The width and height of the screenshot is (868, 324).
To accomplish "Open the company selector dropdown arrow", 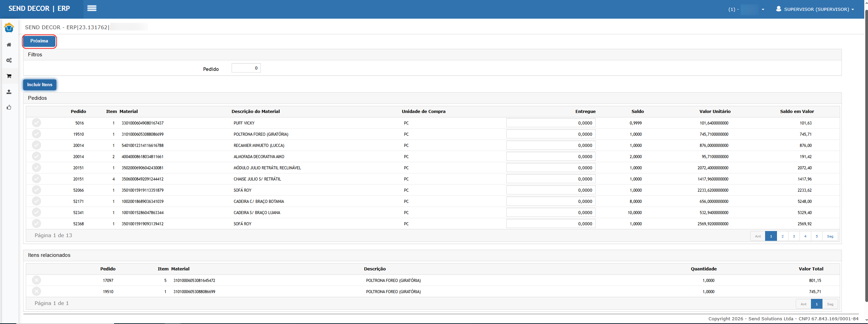I will pos(763,9).
